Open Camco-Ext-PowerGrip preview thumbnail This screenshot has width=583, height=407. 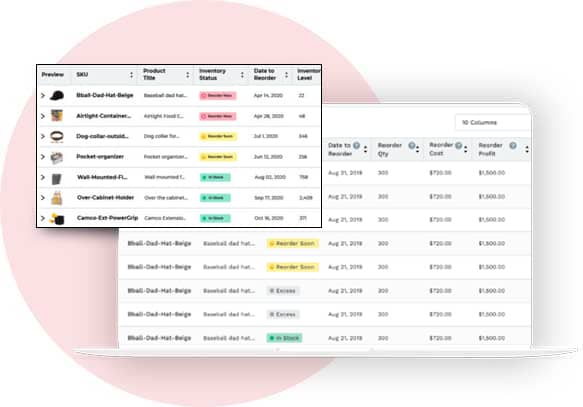click(x=58, y=219)
